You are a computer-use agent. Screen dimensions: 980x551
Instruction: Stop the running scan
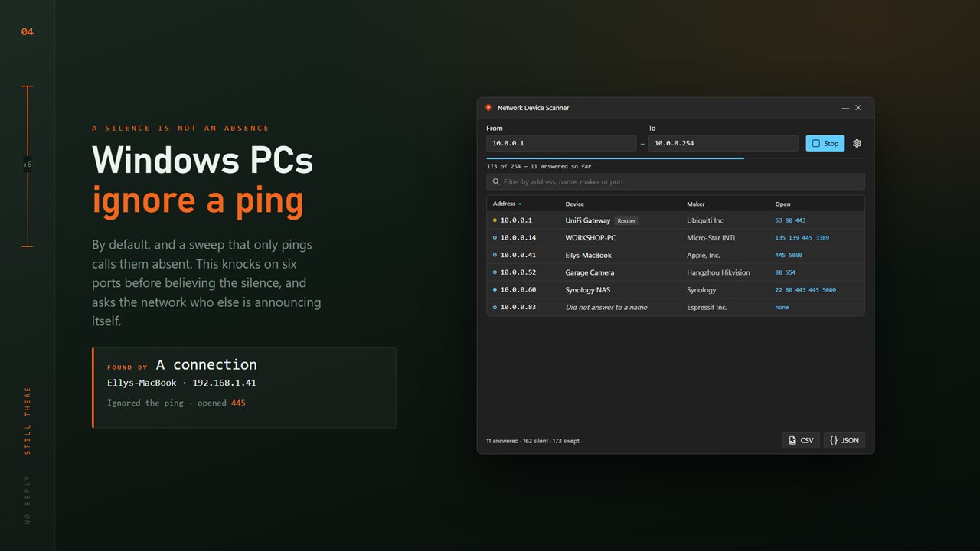point(825,143)
